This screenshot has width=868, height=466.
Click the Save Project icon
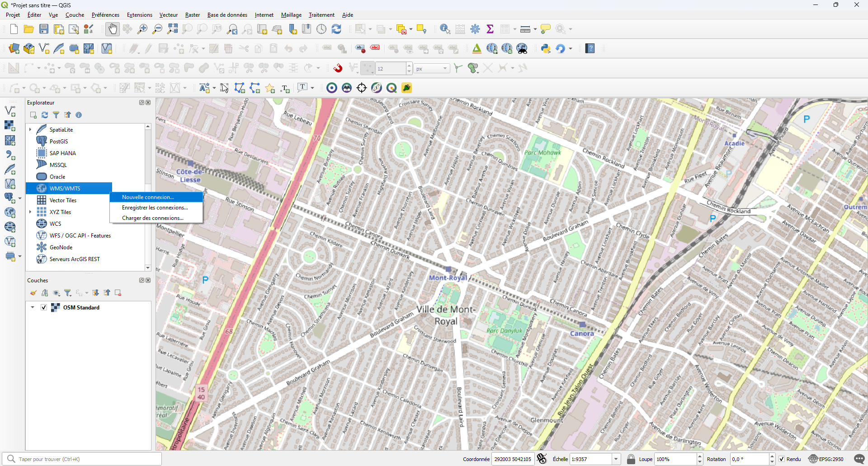44,29
